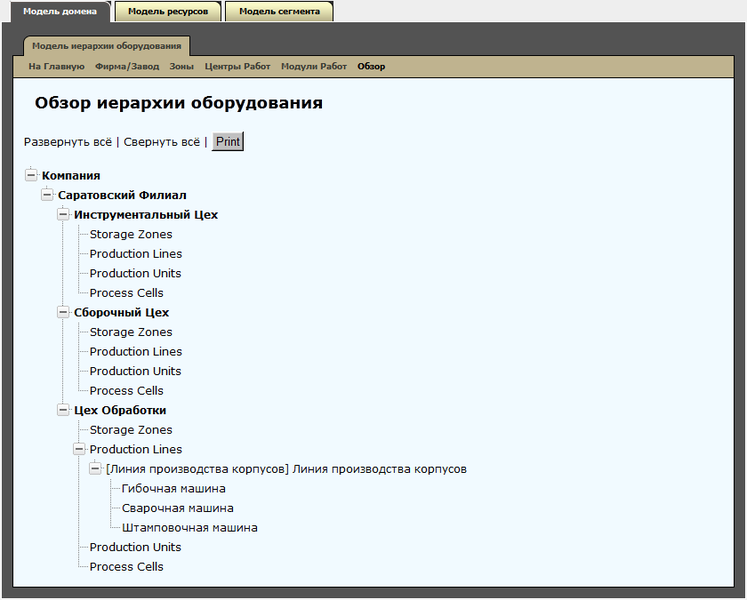Go to На Главную menu item
The height and width of the screenshot is (600, 747).
(56, 66)
